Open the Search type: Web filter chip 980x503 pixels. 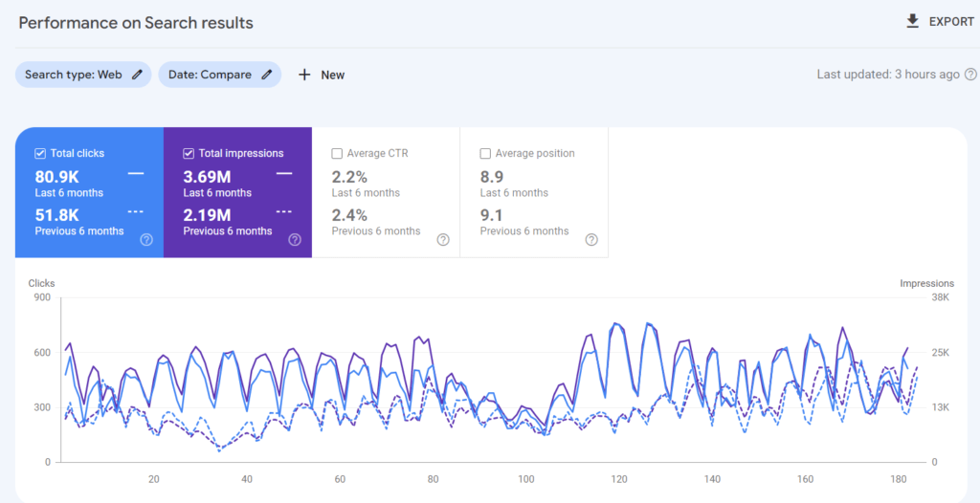tap(73, 75)
